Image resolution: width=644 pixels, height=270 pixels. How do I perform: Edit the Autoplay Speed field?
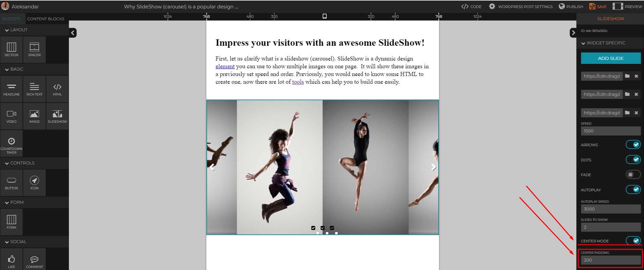[611, 209]
